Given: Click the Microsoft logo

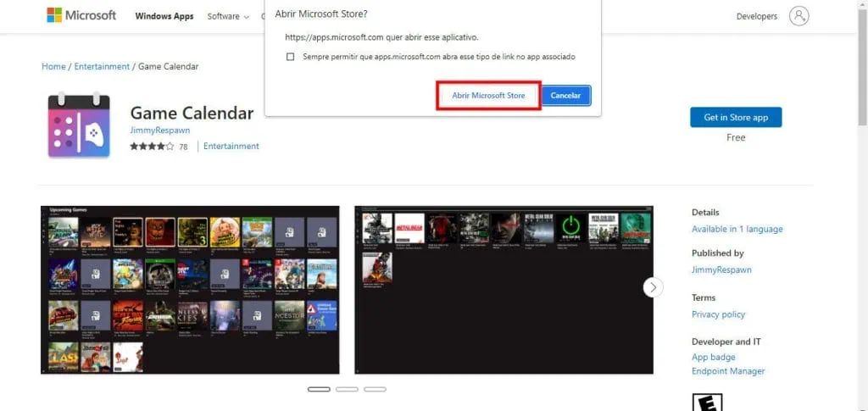Looking at the screenshot, I should (81, 15).
